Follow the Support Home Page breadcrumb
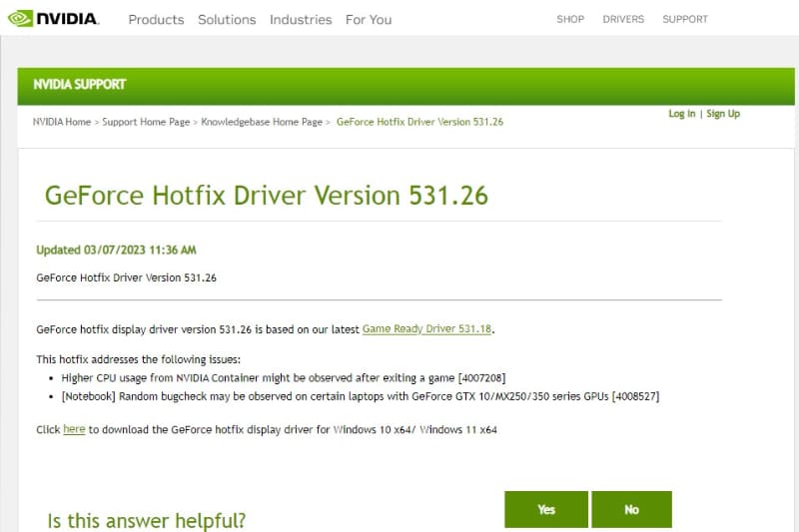Viewport: 799px width, 532px height. coord(146,122)
